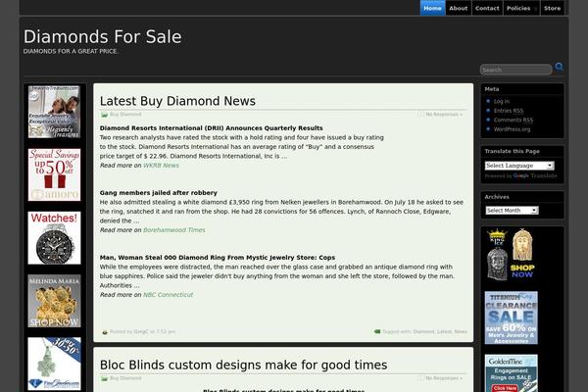Open No Responses link on first post
The image size is (588, 392).
click(x=444, y=114)
